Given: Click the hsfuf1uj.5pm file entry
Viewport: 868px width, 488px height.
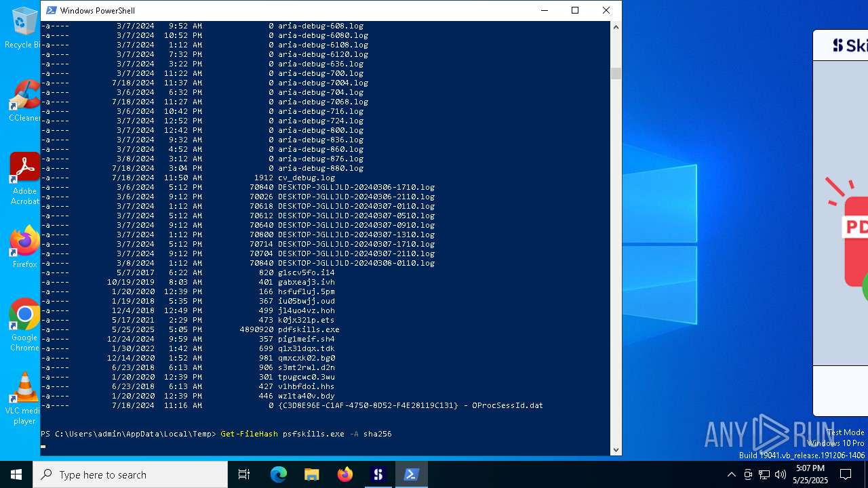Looking at the screenshot, I should pos(307,291).
